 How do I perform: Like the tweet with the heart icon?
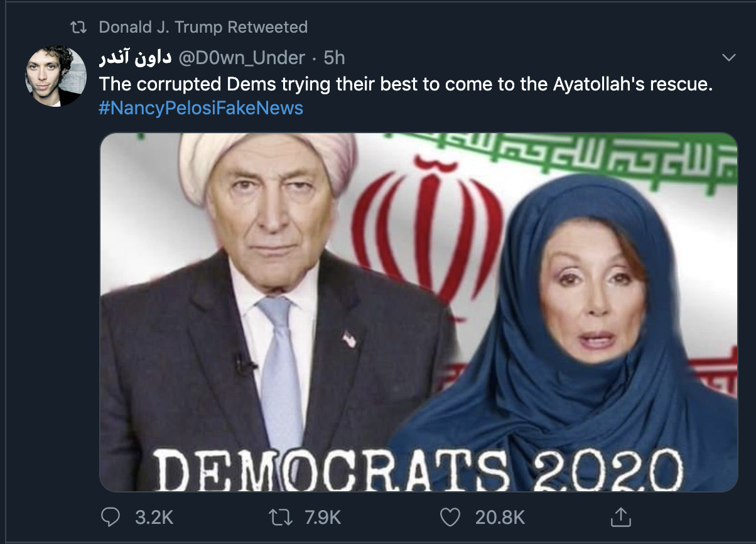450,518
